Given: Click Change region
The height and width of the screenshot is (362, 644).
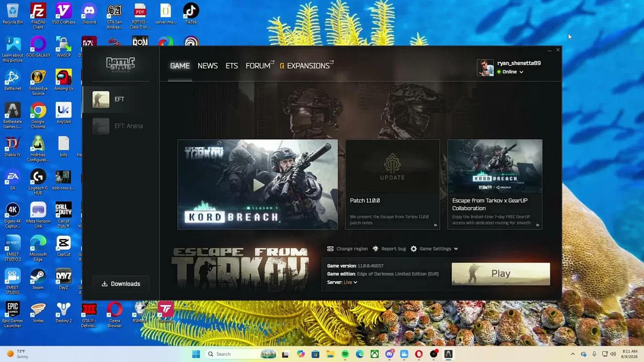Looking at the screenshot, I should click(347, 249).
